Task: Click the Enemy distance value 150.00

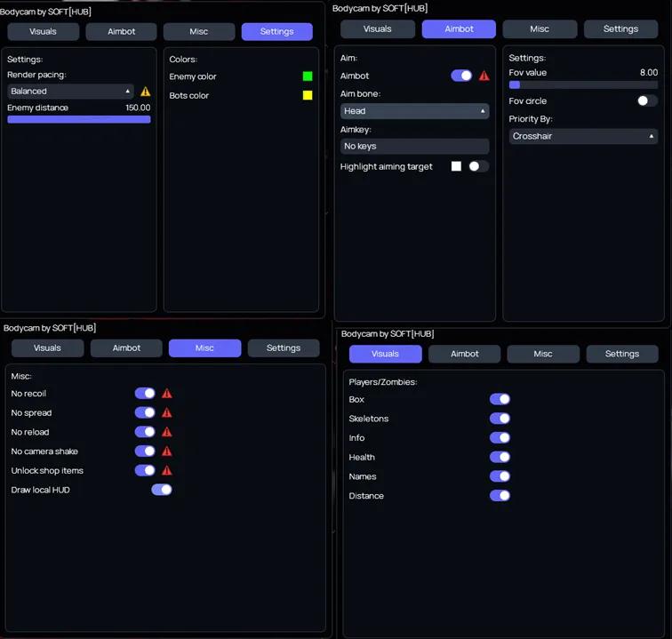Action: pos(138,108)
